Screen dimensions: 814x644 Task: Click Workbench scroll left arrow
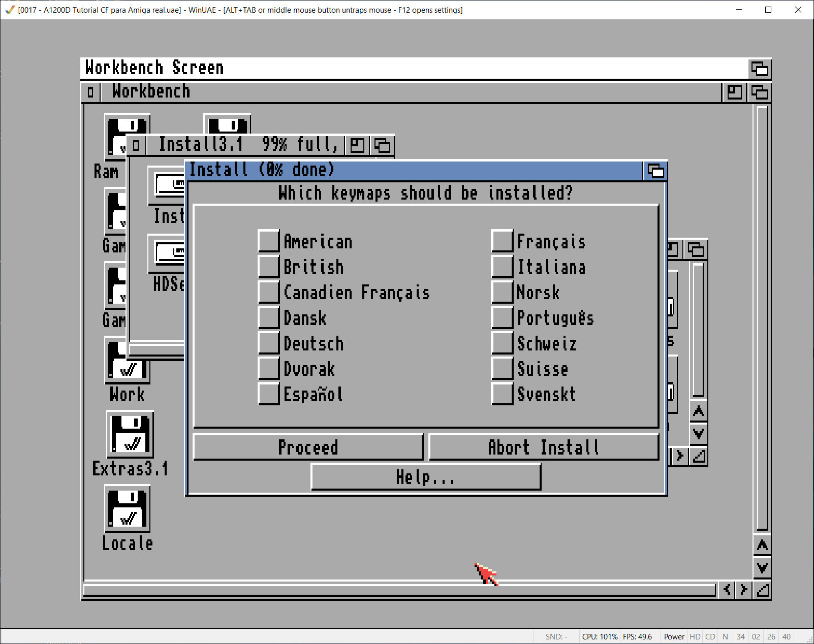[x=728, y=589]
